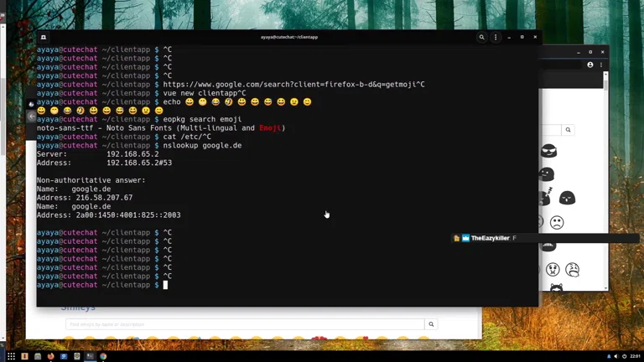Select the tired outline emoji in right browser

click(x=572, y=269)
